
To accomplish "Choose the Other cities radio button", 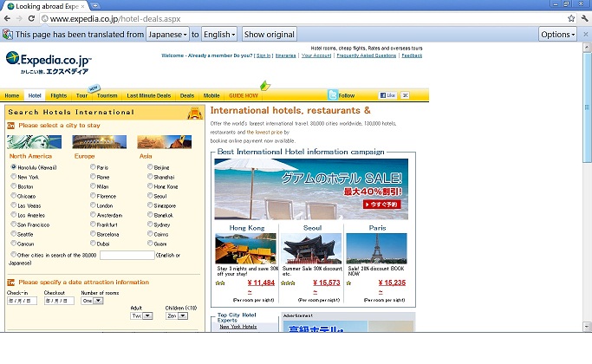I will pyautogui.click(x=14, y=255).
